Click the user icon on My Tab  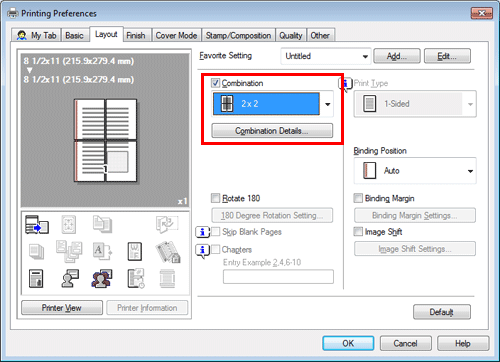click(22, 35)
